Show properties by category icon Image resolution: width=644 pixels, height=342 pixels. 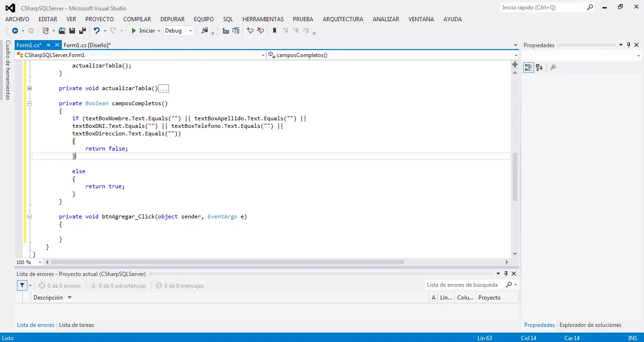(528, 67)
